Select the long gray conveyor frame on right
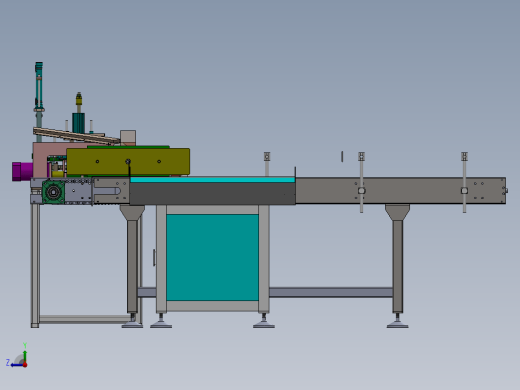 (x=400, y=190)
